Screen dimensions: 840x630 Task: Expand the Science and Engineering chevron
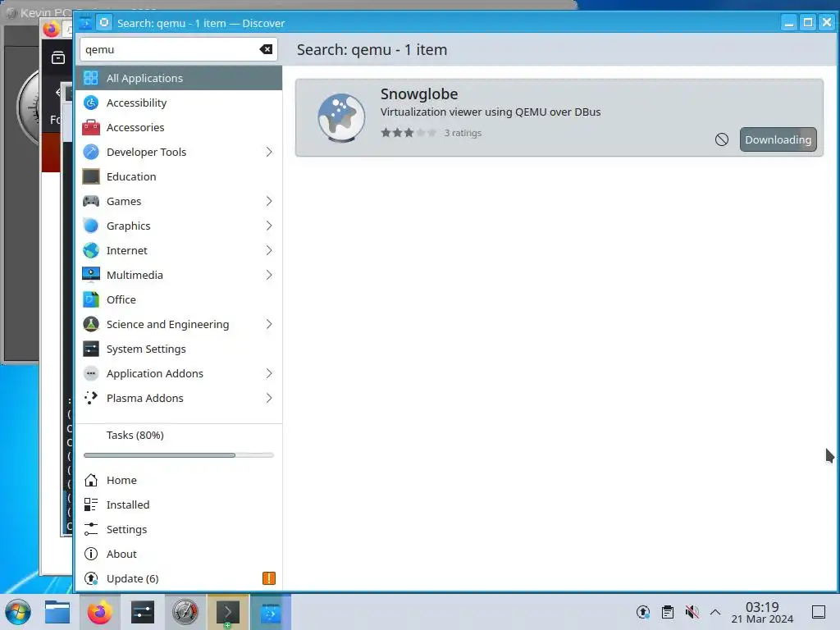tap(269, 325)
